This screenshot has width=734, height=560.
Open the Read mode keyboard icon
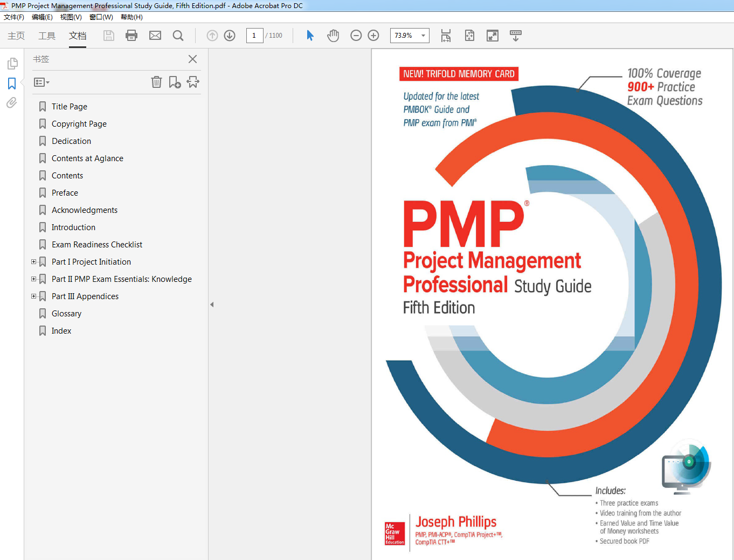516,36
